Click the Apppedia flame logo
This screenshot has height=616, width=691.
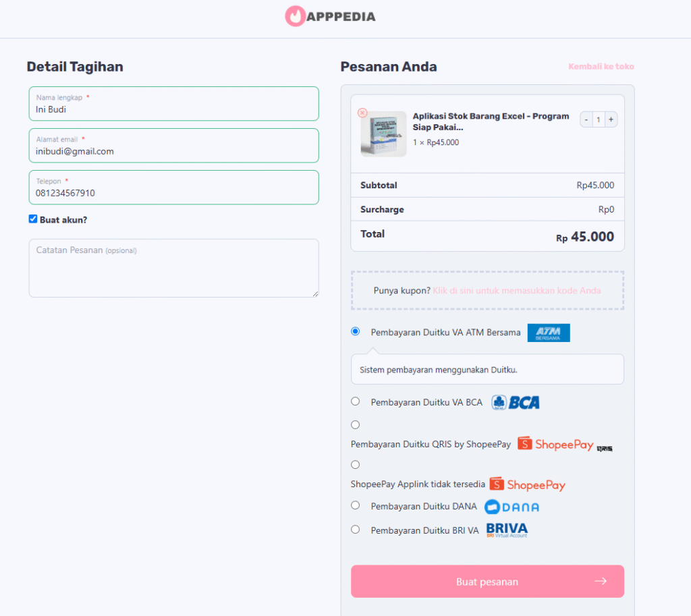296,16
